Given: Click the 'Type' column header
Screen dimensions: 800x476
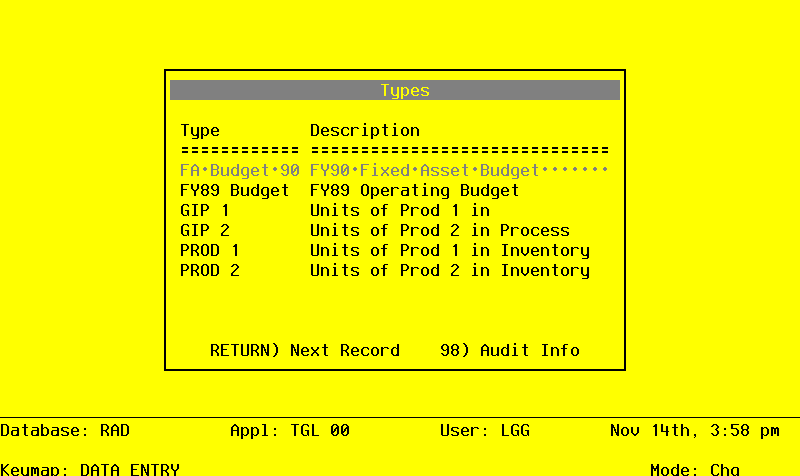Looking at the screenshot, I should coord(200,131).
